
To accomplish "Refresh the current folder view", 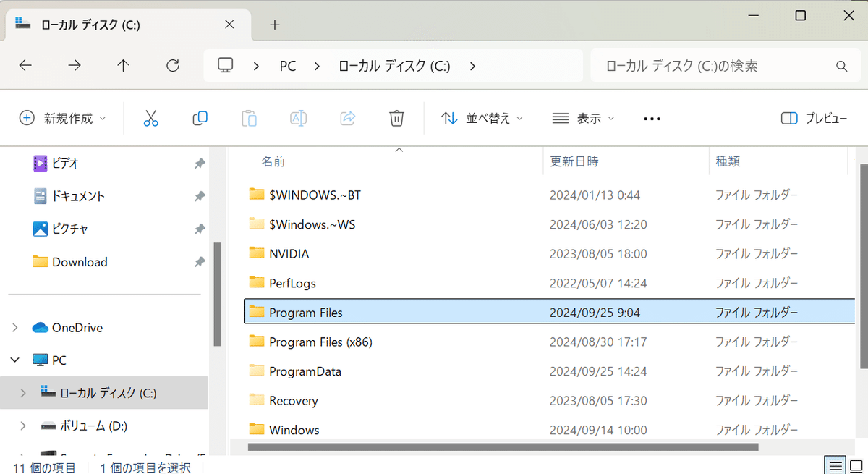I will 173,66.
